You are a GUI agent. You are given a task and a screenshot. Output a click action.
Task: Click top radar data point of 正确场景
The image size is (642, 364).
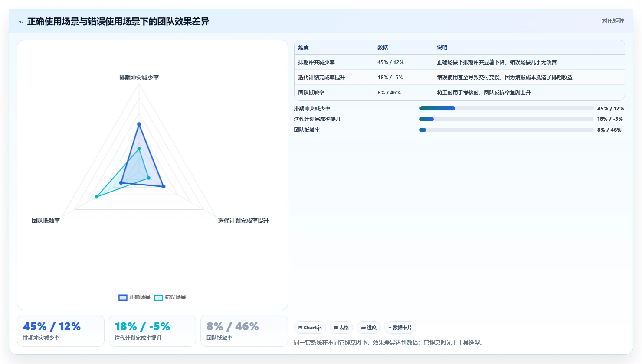click(139, 124)
